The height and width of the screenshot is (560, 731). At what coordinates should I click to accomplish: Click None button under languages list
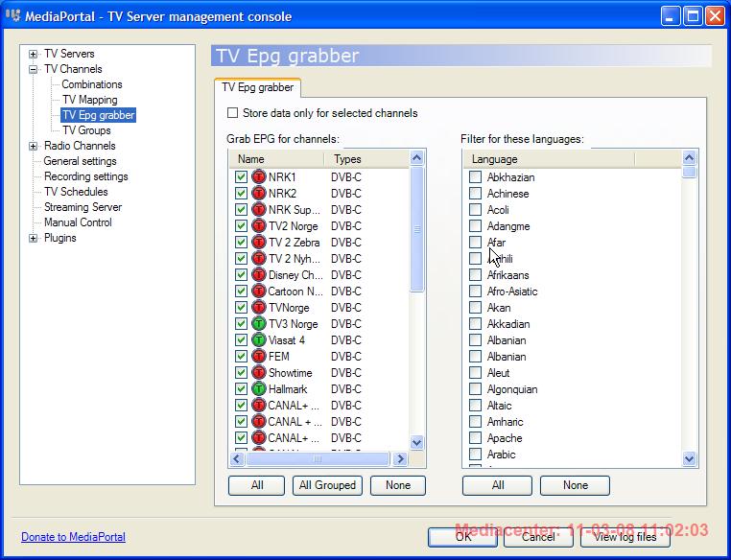coord(575,485)
